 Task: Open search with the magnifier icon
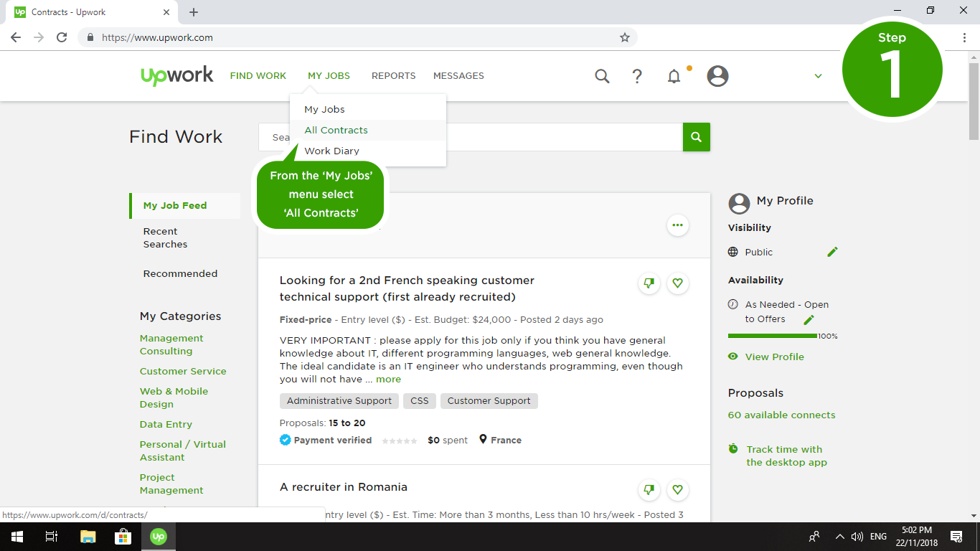click(602, 75)
